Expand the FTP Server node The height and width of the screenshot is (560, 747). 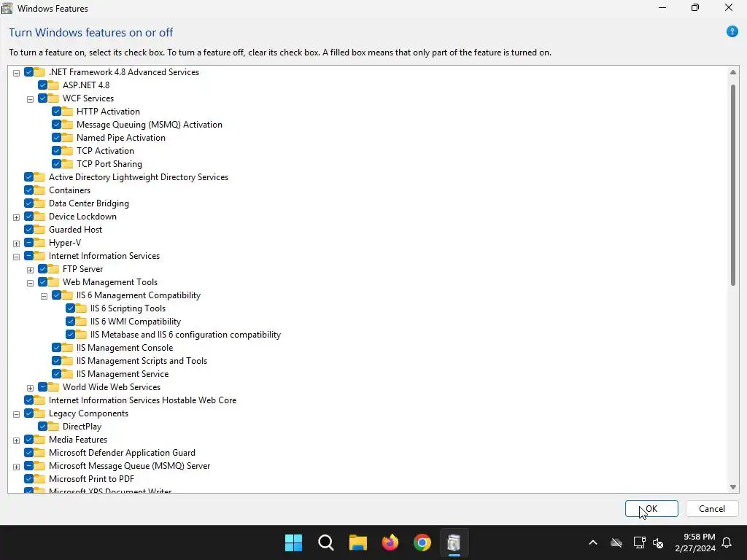coord(30,270)
